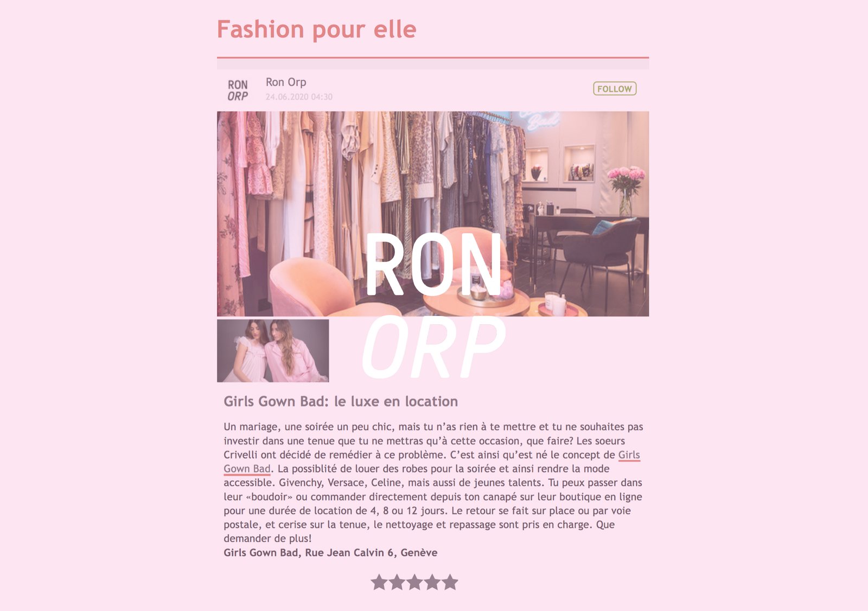Image resolution: width=868 pixels, height=611 pixels.
Task: Click the third rating star
Action: 414,582
